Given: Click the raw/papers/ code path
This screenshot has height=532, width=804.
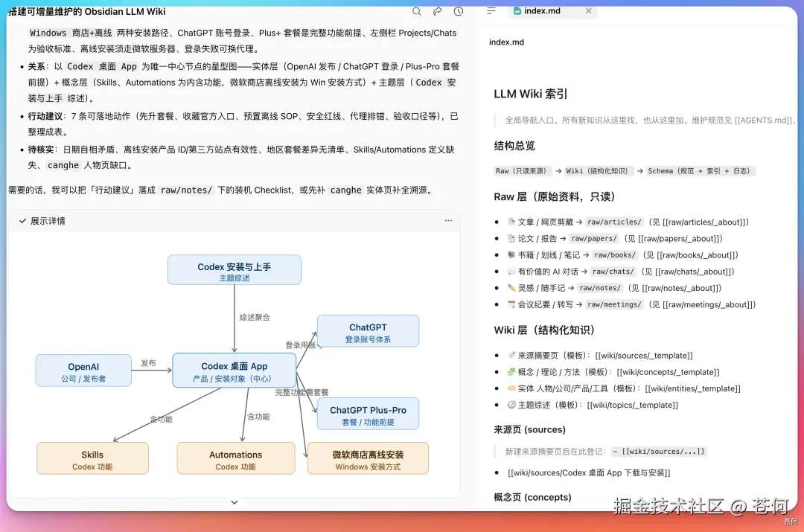Looking at the screenshot, I should 594,238.
